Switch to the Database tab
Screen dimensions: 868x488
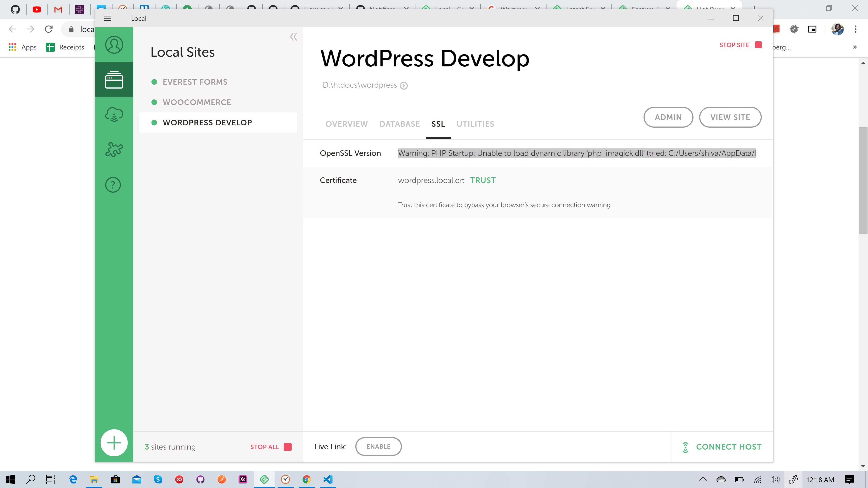[x=400, y=124]
